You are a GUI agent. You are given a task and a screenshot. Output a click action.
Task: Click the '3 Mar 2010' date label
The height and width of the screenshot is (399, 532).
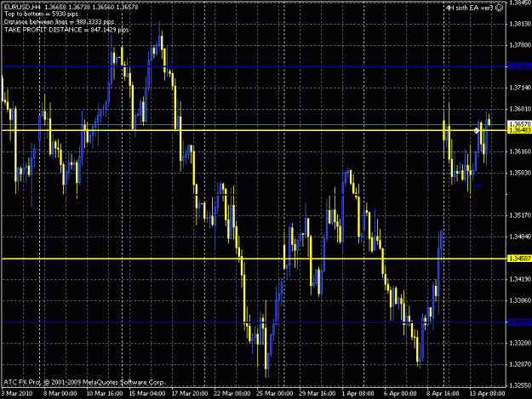point(17,394)
